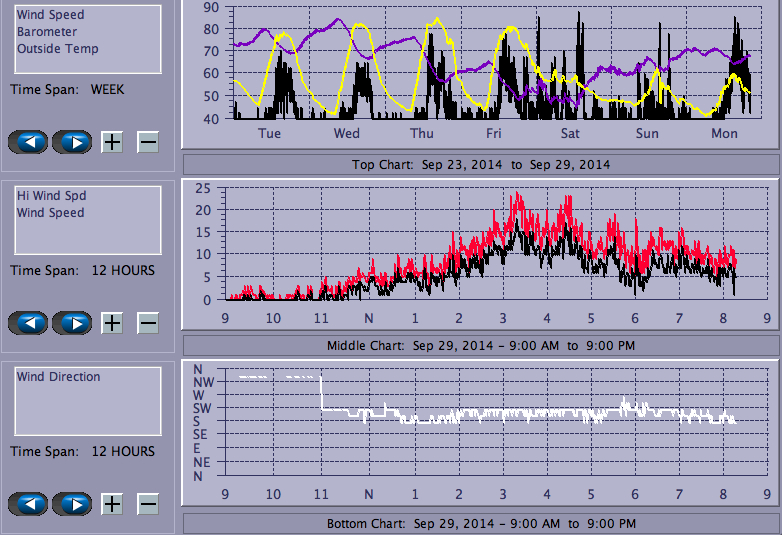Select Barometer in the top chart list
The image size is (782, 535).
[x=46, y=32]
